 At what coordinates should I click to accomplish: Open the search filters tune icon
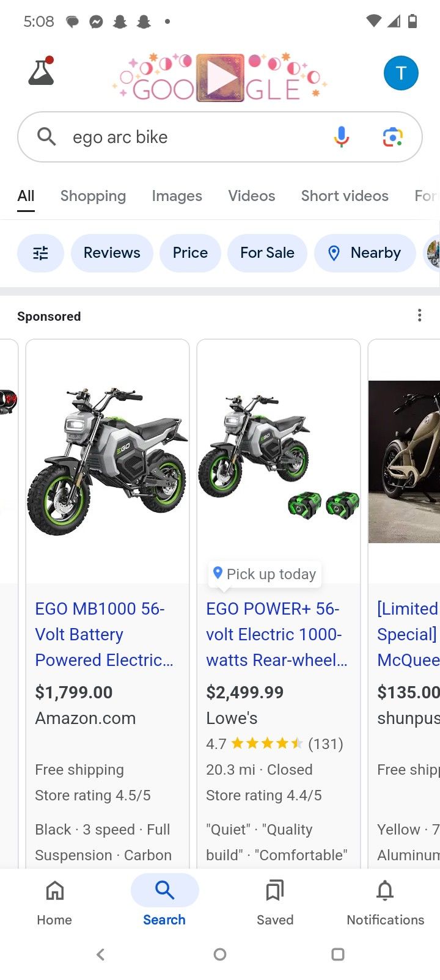click(40, 253)
